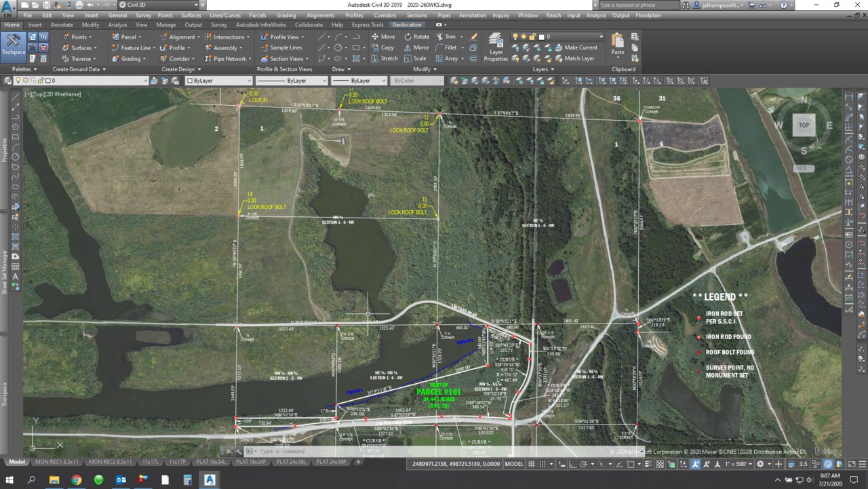Viewport: 868px width, 489px height.
Task: Open the Annotate ribbon tab
Action: point(62,25)
